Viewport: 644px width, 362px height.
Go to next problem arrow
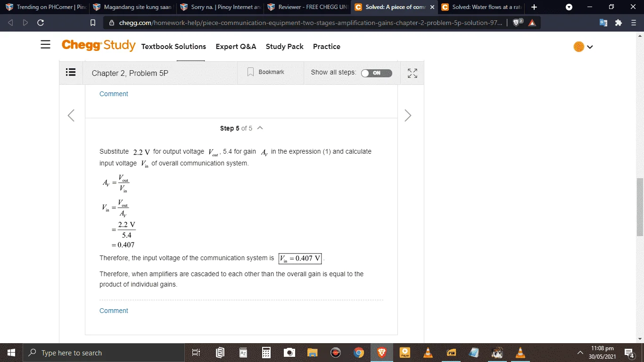point(408,115)
